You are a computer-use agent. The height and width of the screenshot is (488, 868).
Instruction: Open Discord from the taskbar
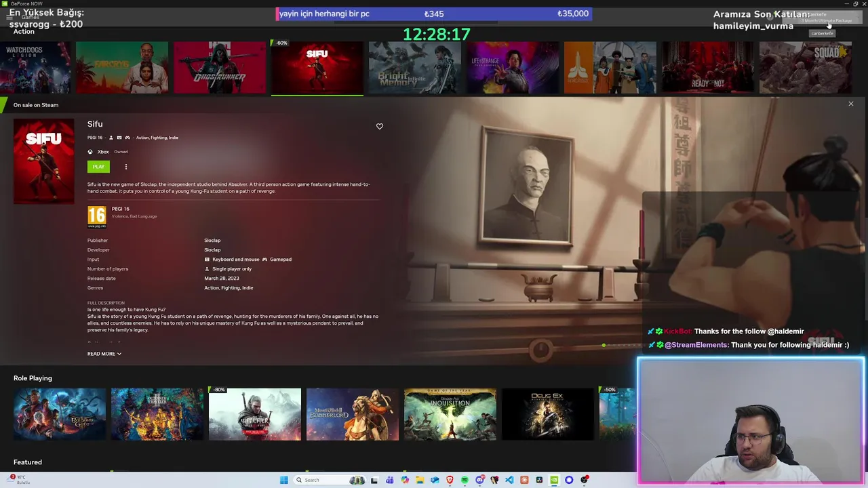[480, 480]
